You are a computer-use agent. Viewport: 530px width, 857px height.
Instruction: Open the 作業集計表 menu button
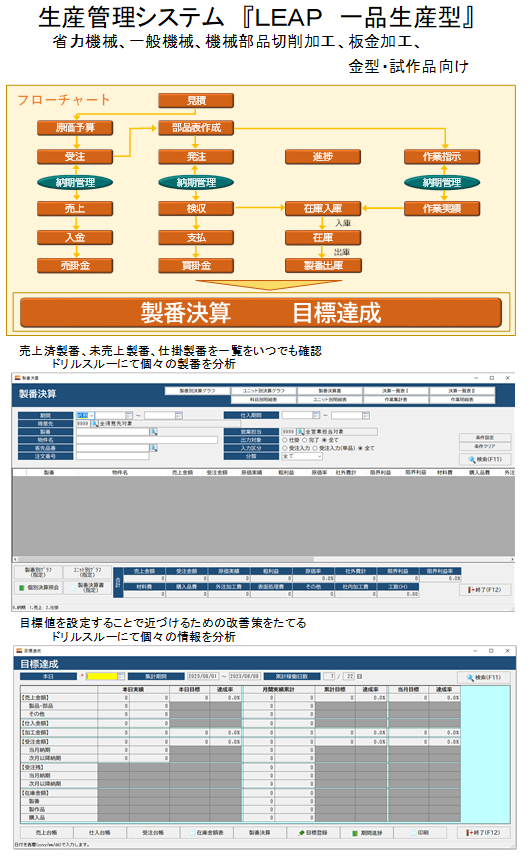pos(396,400)
